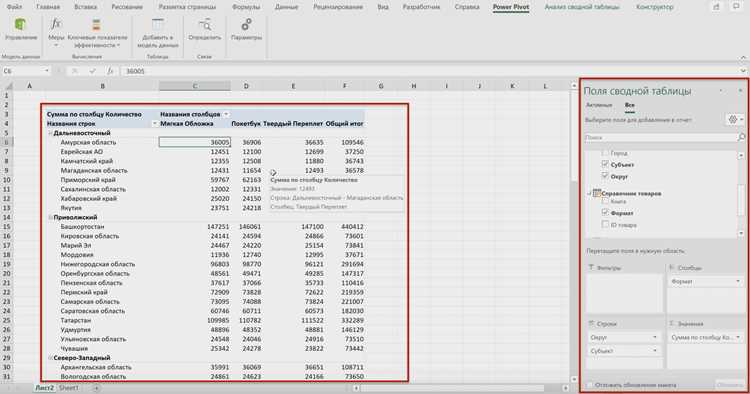
Task: Select the Все tab in the fields pane
Action: click(629, 105)
